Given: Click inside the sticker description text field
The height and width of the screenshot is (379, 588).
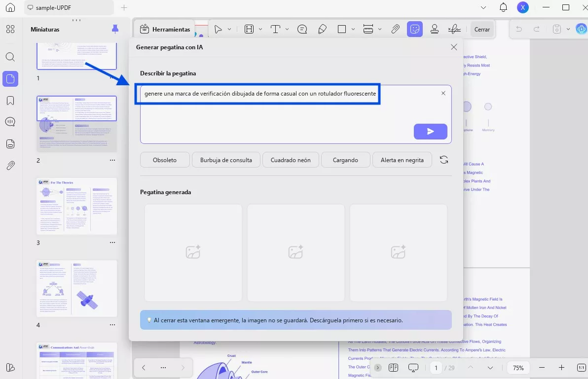Looking at the screenshot, I should coord(295,114).
